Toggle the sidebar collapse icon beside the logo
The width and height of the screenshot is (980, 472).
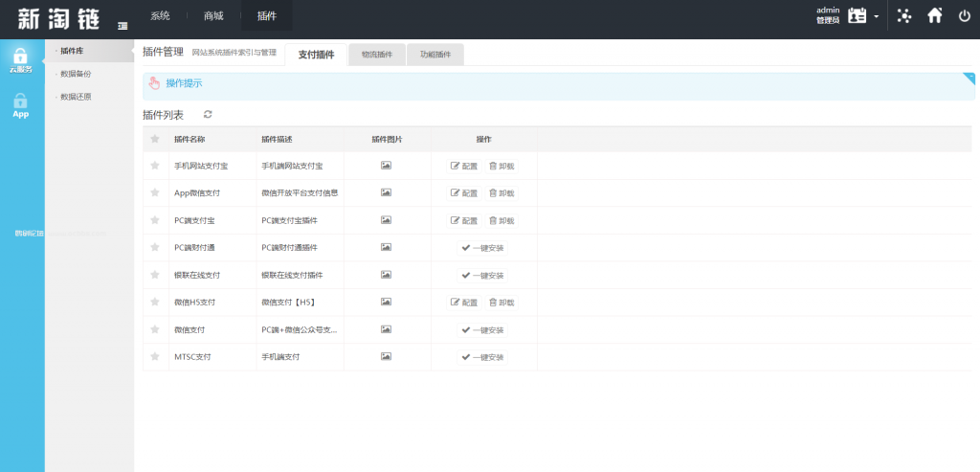122,26
